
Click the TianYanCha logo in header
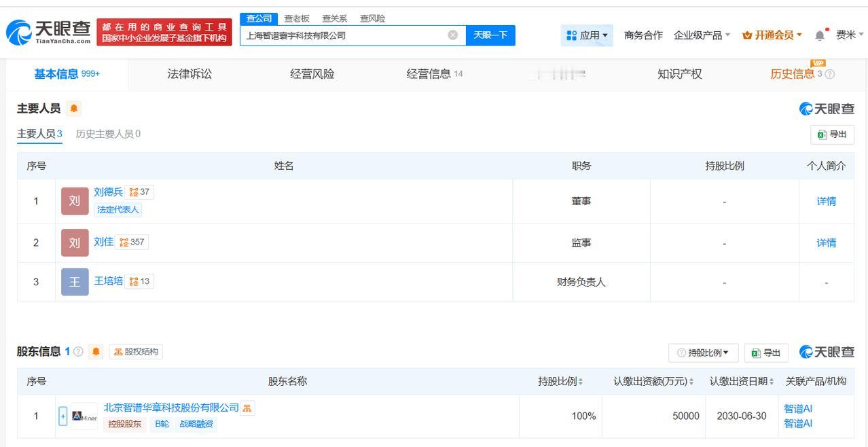[48, 31]
